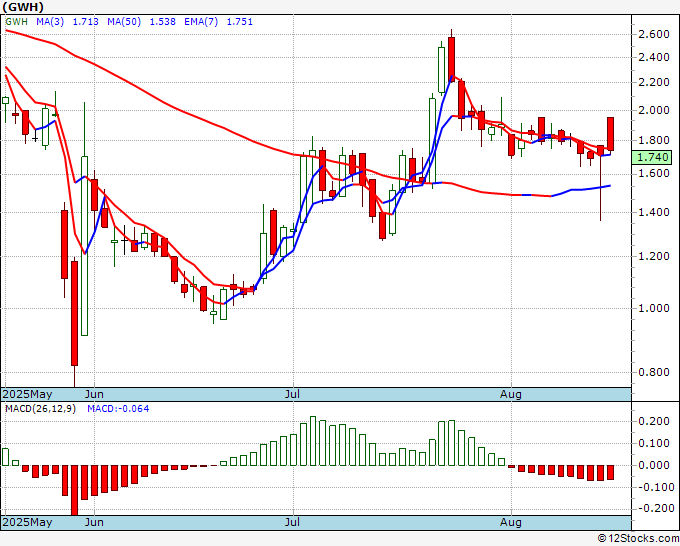The height and width of the screenshot is (546, 680).
Task: Click the 1.000 price axis label
Action: pyautogui.click(x=654, y=308)
